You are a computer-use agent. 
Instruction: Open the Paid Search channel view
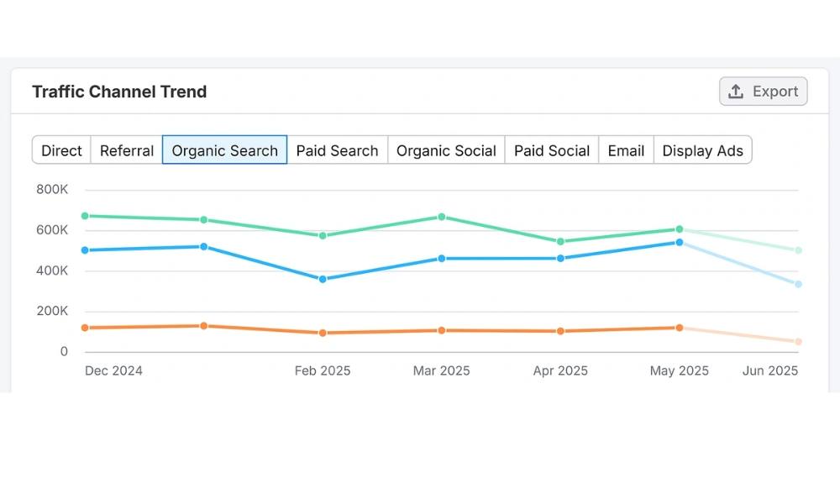pos(338,150)
